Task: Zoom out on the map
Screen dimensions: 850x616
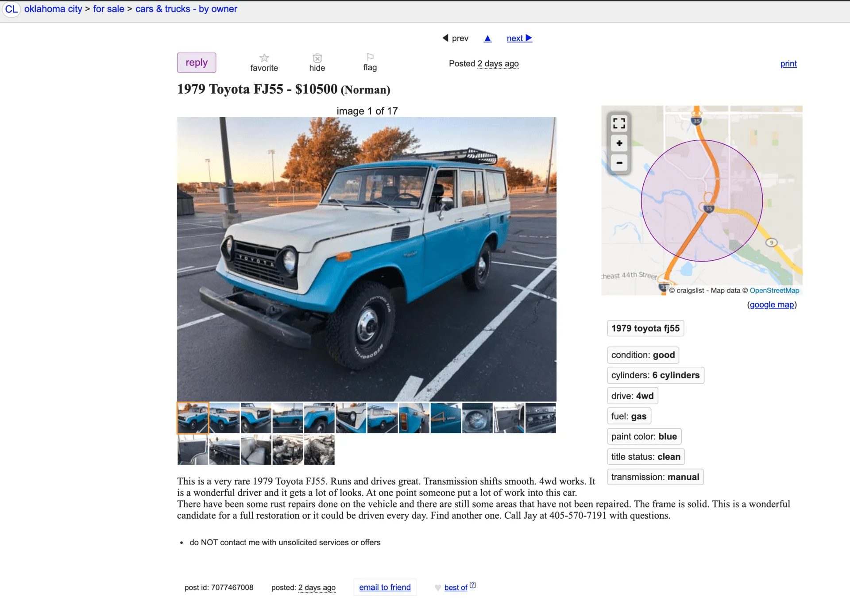Action: point(619,163)
